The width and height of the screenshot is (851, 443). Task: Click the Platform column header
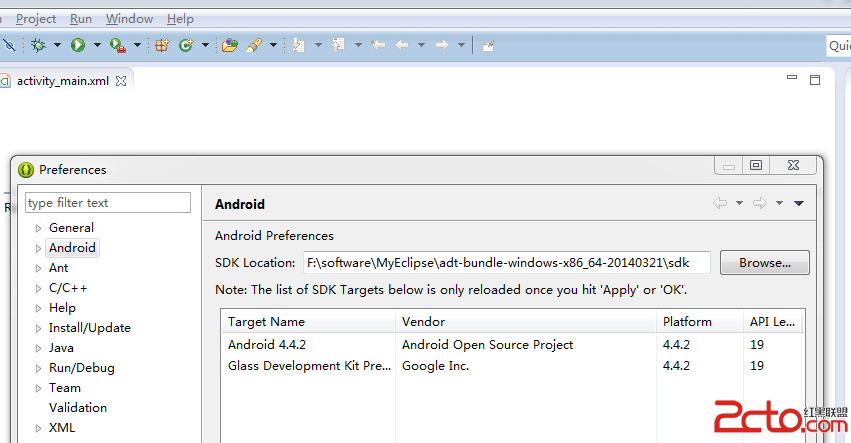coord(700,321)
